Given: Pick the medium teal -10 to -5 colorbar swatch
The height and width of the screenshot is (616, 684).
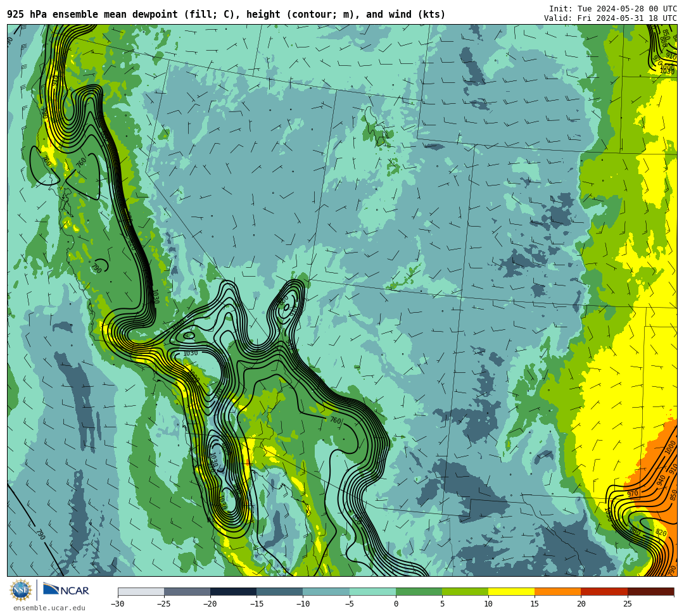Looking at the screenshot, I should click(x=326, y=591).
